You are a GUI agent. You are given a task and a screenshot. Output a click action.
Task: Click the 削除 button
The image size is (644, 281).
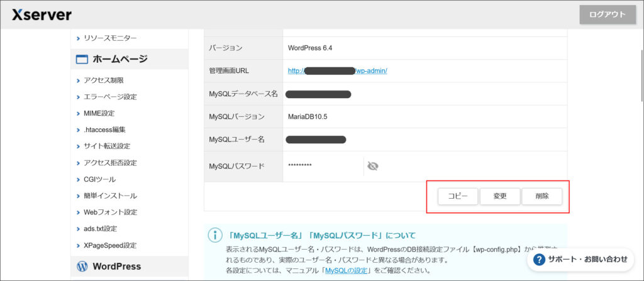(542, 196)
